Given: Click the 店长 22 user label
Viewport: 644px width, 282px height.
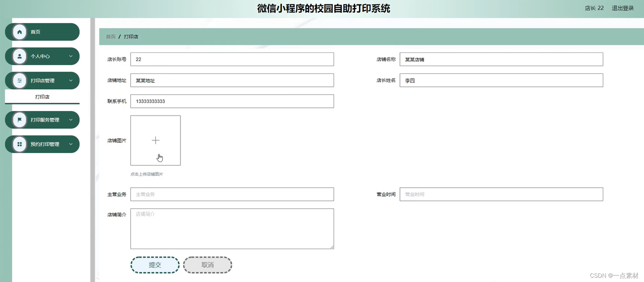Looking at the screenshot, I should (594, 8).
